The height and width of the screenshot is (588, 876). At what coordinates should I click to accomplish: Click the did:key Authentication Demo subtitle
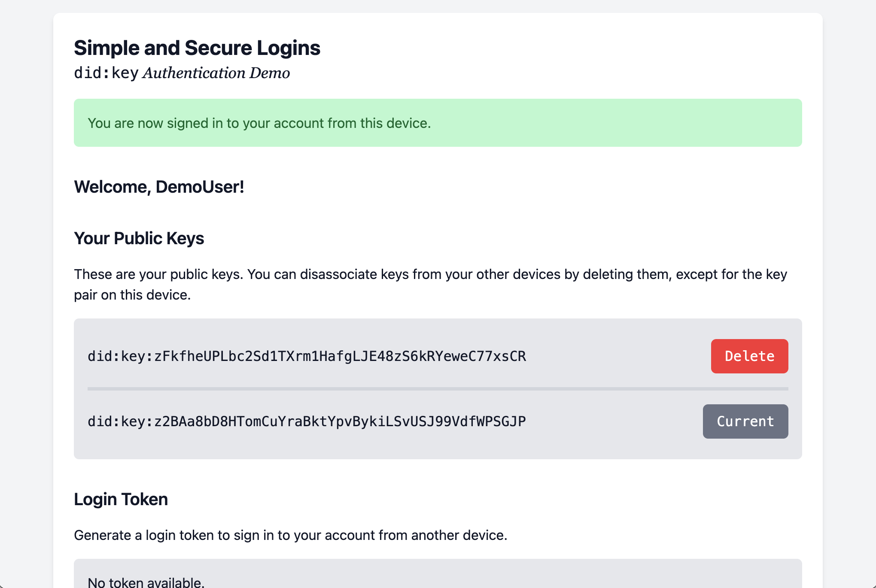(182, 73)
